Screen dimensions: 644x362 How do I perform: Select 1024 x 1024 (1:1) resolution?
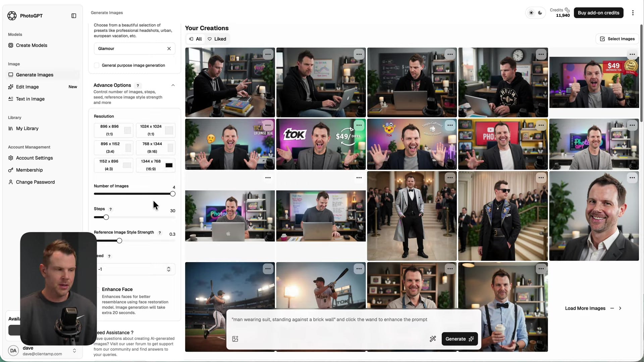tap(156, 130)
